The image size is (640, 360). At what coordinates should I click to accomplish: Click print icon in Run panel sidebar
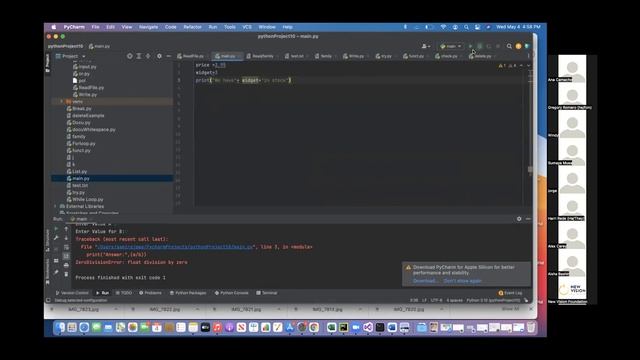click(x=66, y=265)
